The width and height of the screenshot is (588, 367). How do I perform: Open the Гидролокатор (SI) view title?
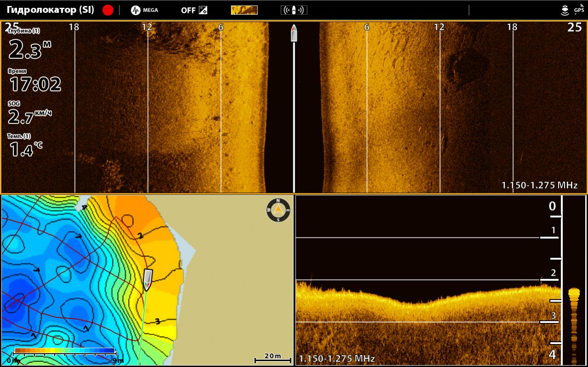tap(50, 10)
